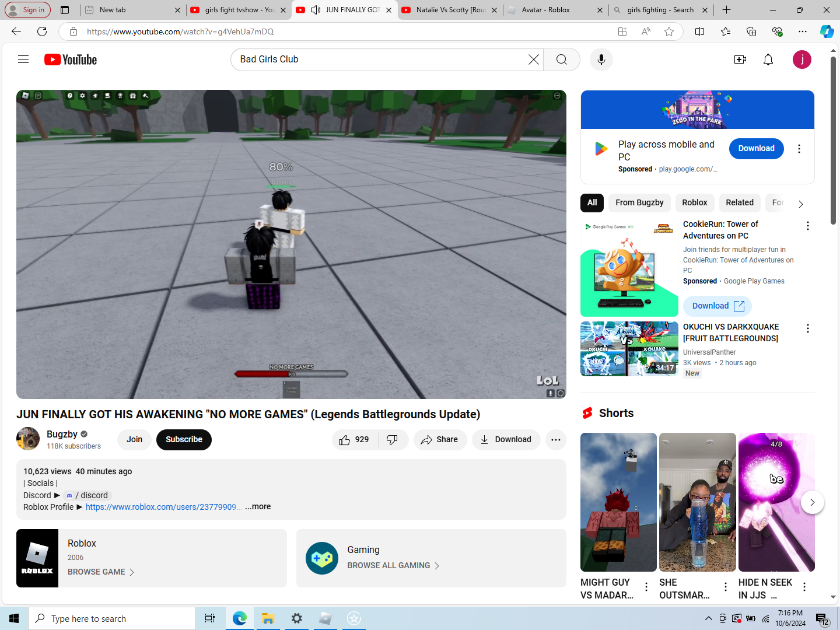Switch to Natalie Vs Scotty tab
This screenshot has height=630, width=840.
click(450, 10)
